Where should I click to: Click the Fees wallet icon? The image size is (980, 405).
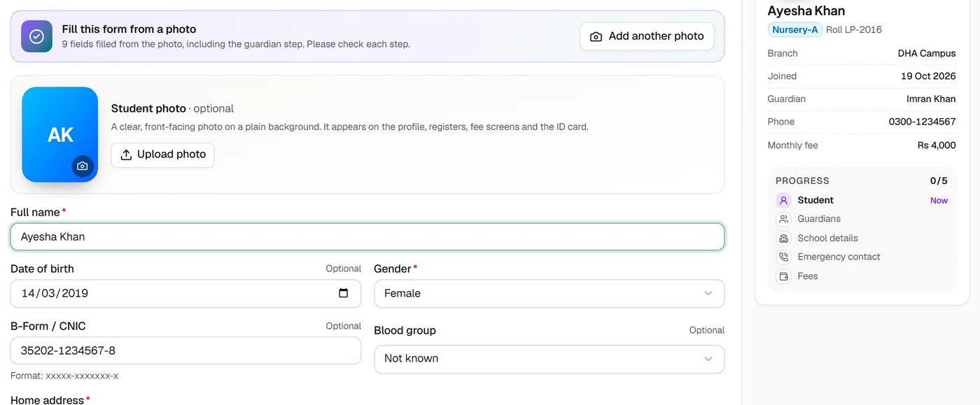(783, 276)
